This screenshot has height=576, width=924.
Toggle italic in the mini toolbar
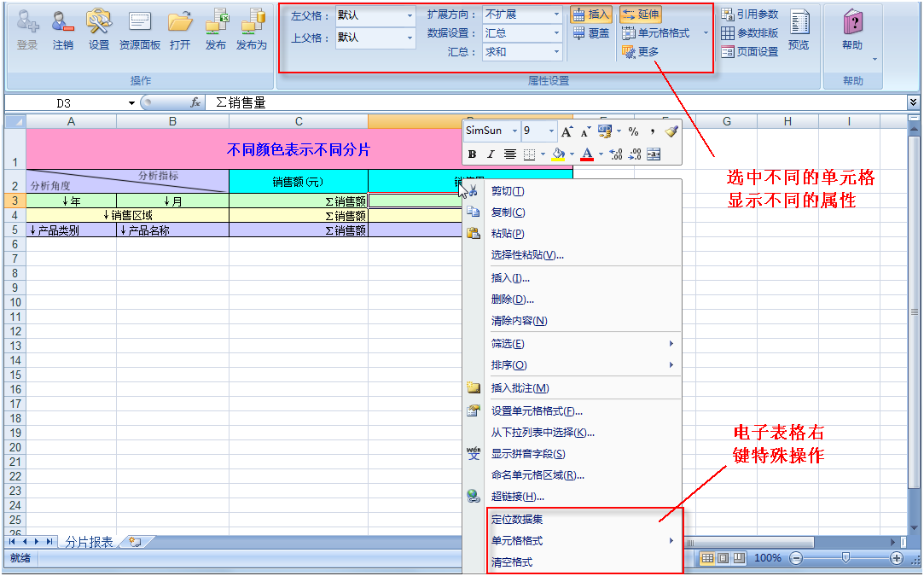coord(491,154)
